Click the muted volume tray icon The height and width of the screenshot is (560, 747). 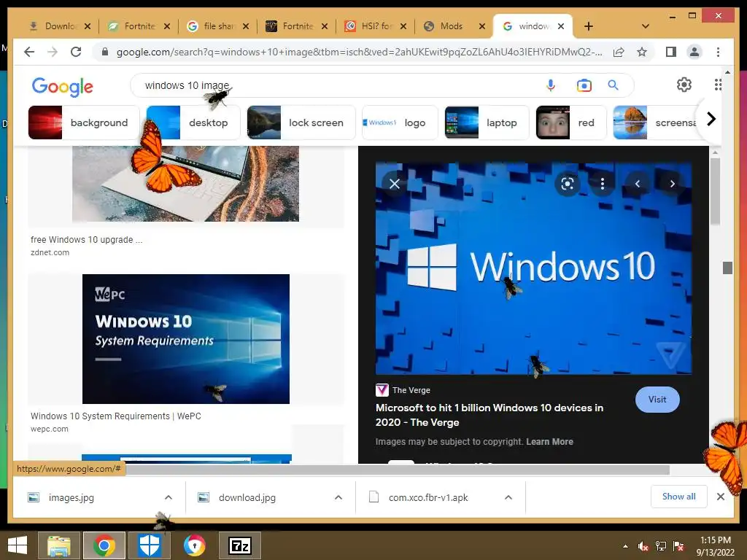pyautogui.click(x=643, y=545)
